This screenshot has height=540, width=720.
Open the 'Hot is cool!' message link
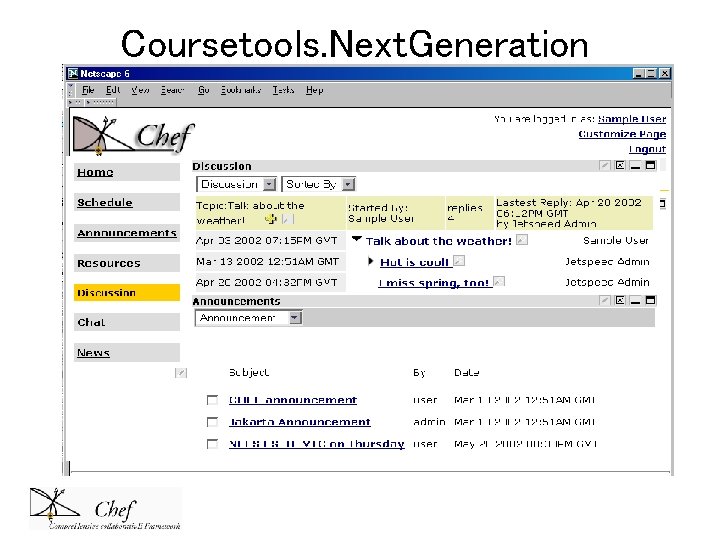pos(414,262)
